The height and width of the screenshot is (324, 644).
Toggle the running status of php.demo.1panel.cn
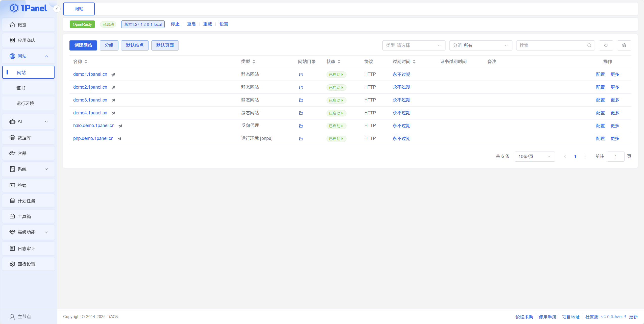pos(336,139)
